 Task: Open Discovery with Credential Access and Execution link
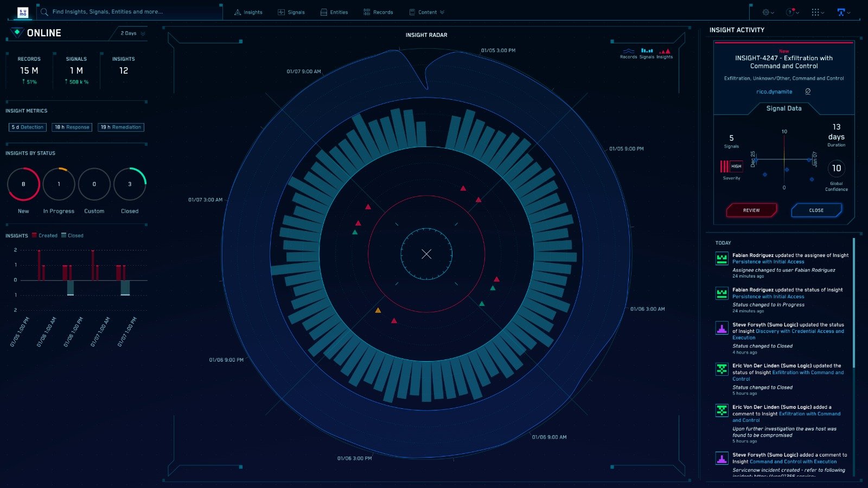click(x=788, y=335)
